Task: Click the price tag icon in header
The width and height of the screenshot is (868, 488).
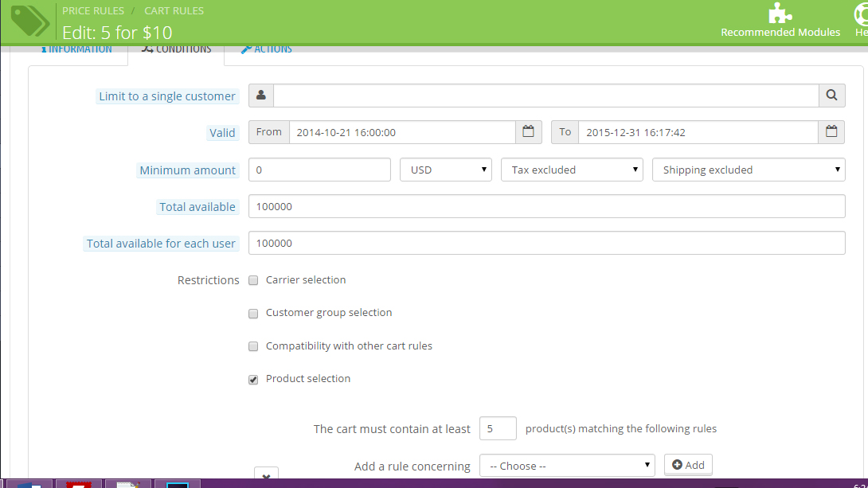Action: 30,21
